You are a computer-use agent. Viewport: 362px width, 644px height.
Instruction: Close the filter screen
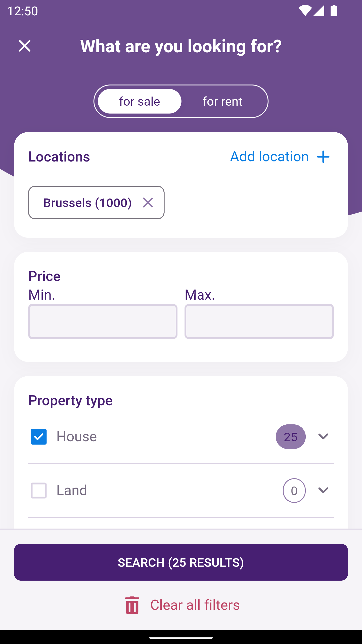pyautogui.click(x=24, y=46)
